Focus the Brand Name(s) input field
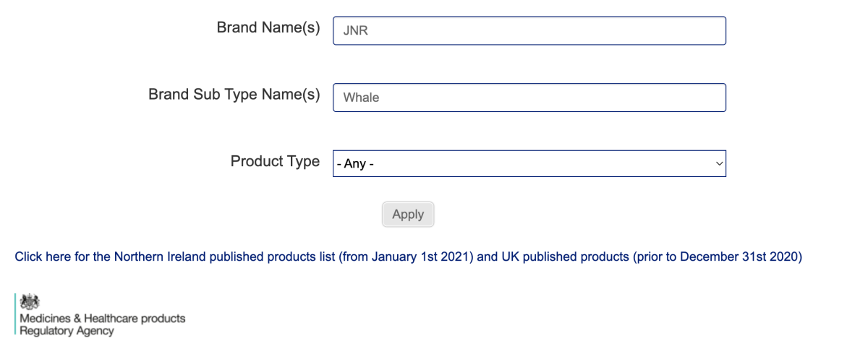Image resolution: width=868 pixels, height=346 pixels. pos(529,31)
